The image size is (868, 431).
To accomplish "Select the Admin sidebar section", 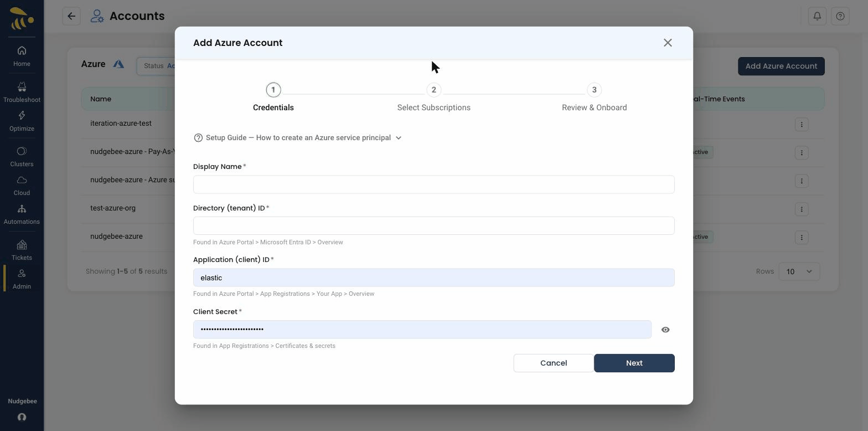I will click(22, 279).
